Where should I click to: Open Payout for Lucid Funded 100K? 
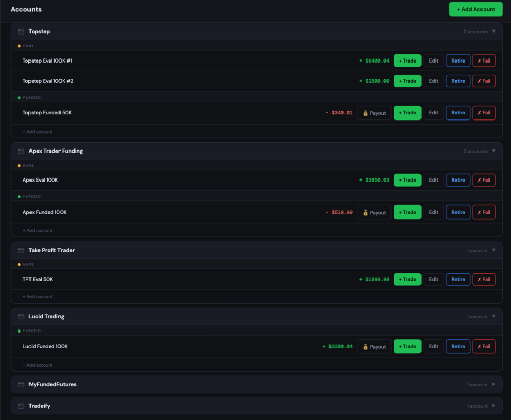pyautogui.click(x=374, y=347)
